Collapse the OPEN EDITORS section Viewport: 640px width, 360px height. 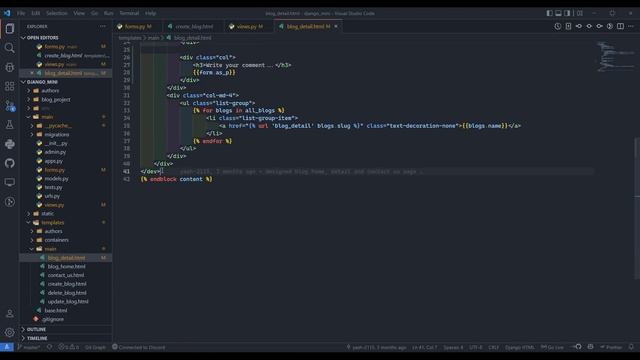65,38
